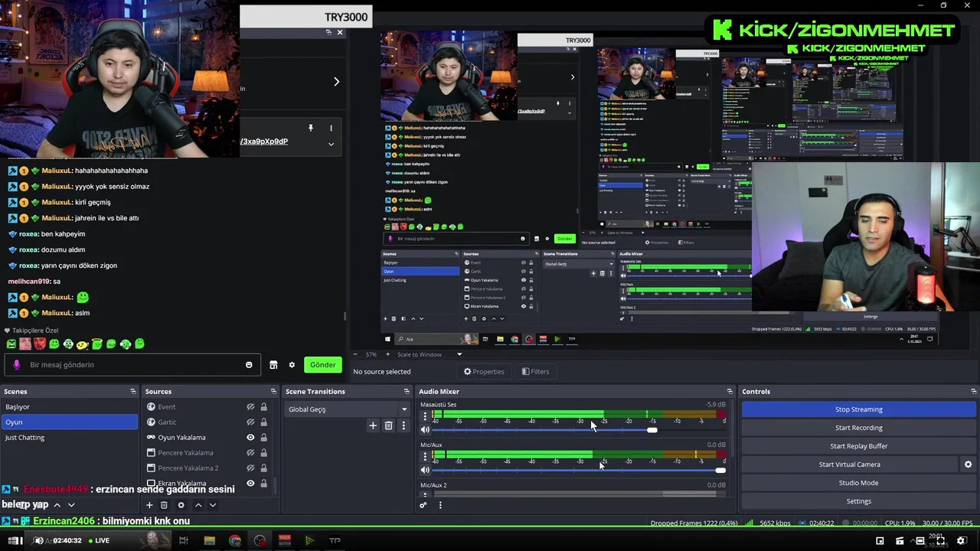Image resolution: width=980 pixels, height=551 pixels.
Task: Unlock the Event source
Action: point(263,407)
